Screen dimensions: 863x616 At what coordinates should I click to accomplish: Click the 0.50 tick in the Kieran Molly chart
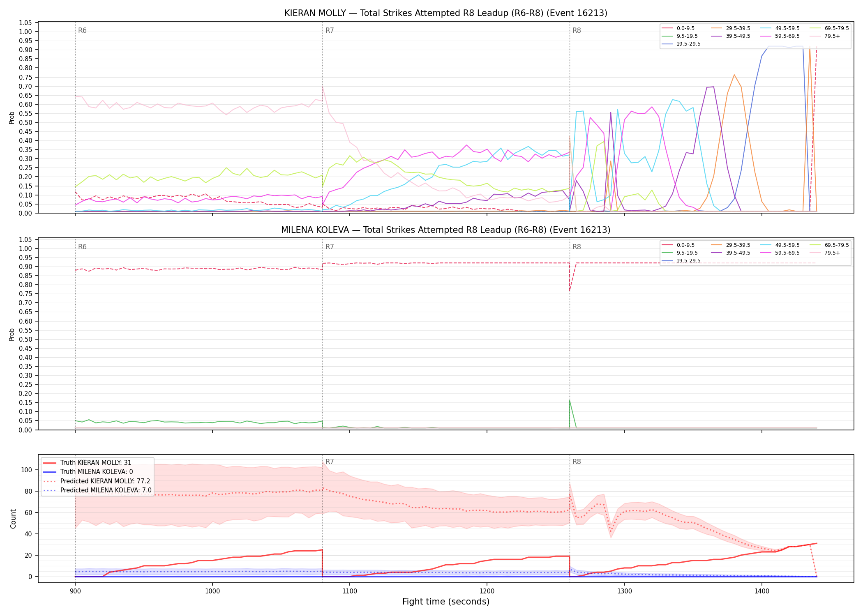[25, 122]
